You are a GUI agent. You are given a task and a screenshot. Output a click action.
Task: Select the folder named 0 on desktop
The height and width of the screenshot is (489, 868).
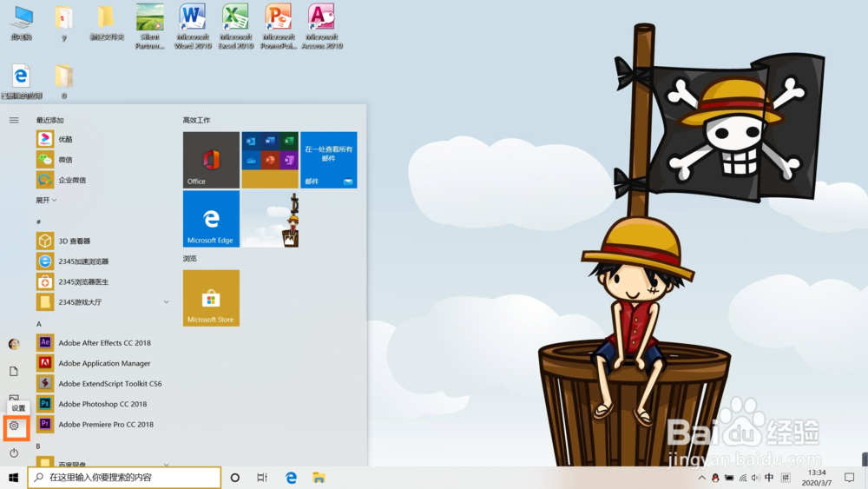coord(63,81)
